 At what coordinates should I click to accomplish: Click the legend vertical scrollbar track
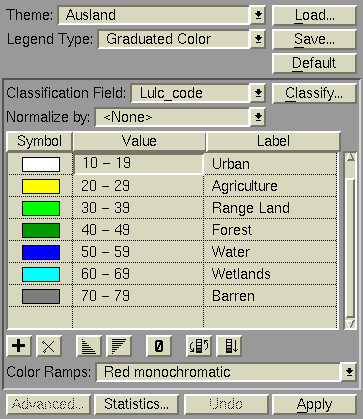350,240
